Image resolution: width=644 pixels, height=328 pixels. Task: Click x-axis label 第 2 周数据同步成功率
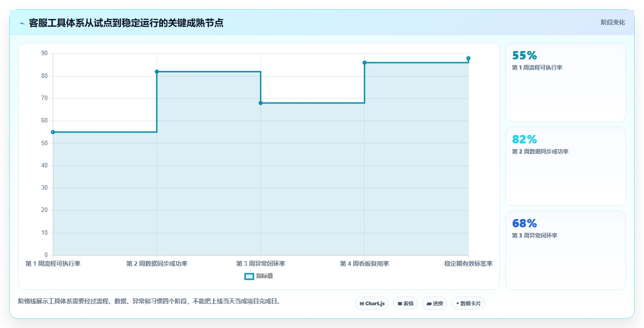(x=157, y=264)
